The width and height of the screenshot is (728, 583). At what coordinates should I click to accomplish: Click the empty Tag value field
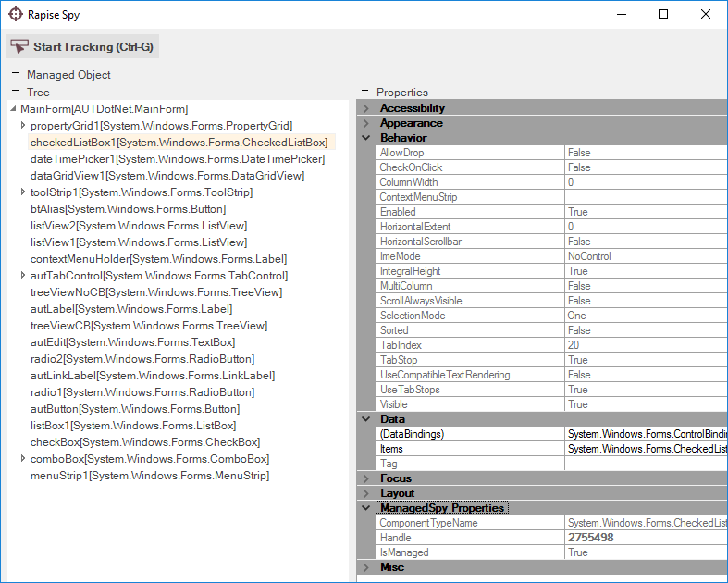coord(647,464)
